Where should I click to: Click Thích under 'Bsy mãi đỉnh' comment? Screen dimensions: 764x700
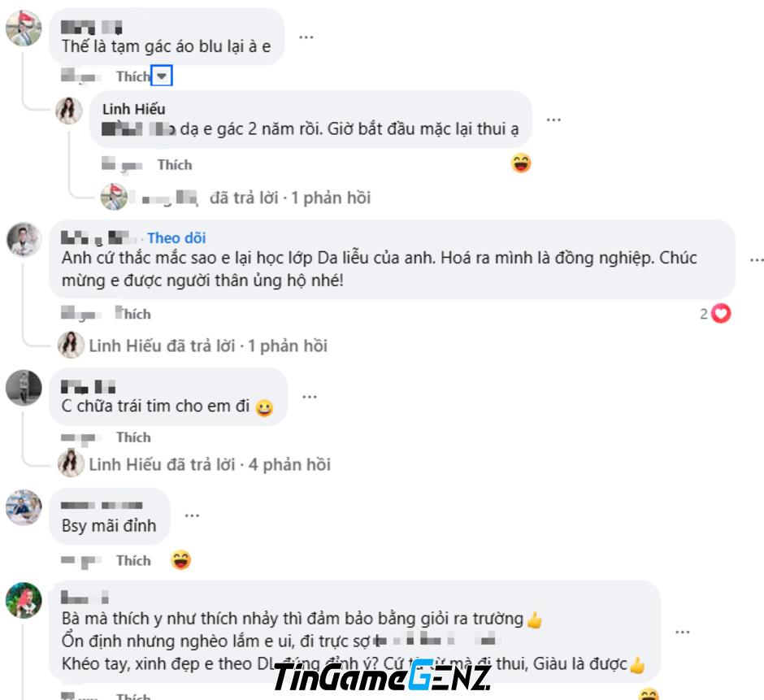tap(133, 561)
